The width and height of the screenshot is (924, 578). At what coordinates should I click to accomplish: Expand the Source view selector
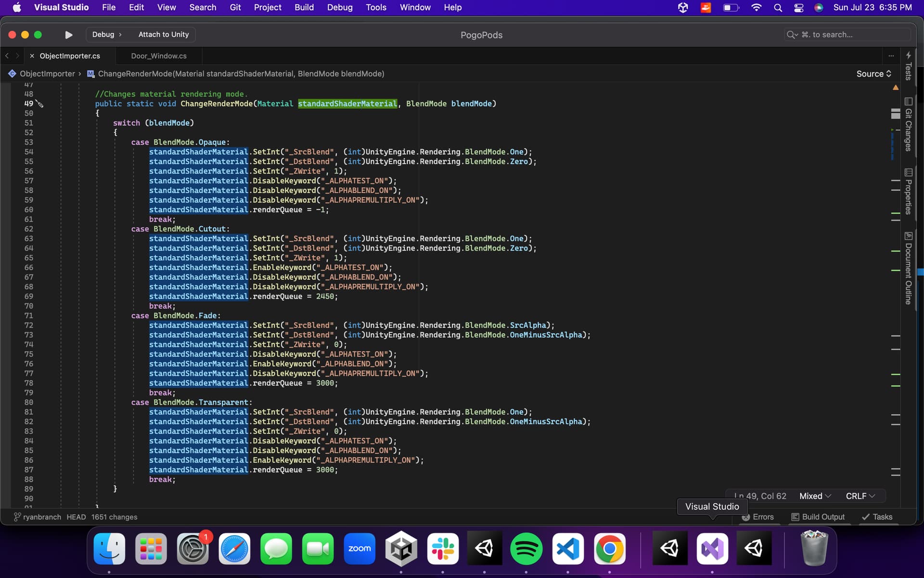pyautogui.click(x=873, y=74)
